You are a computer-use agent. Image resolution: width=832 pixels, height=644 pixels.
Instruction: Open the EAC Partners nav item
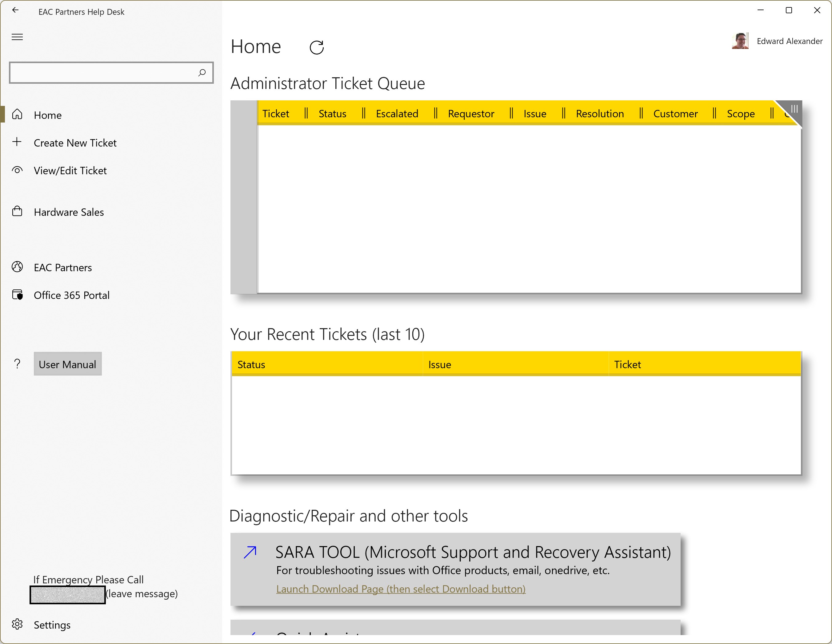(x=63, y=268)
